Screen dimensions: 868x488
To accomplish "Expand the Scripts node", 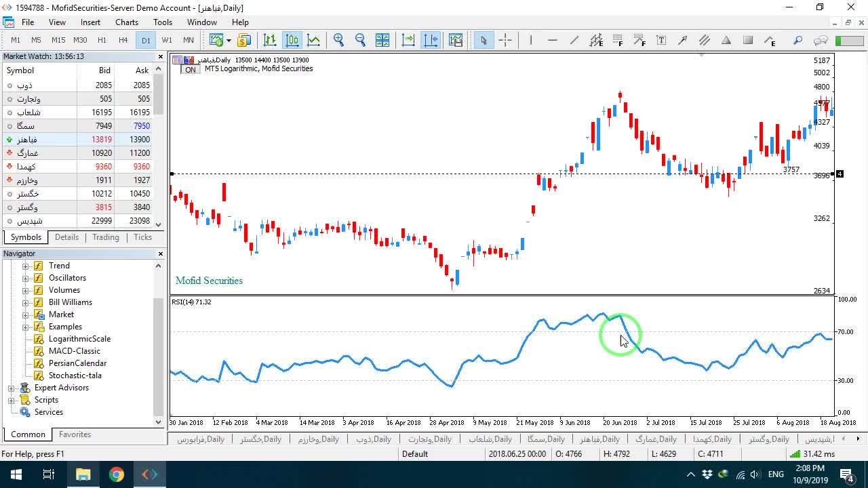I will [12, 400].
